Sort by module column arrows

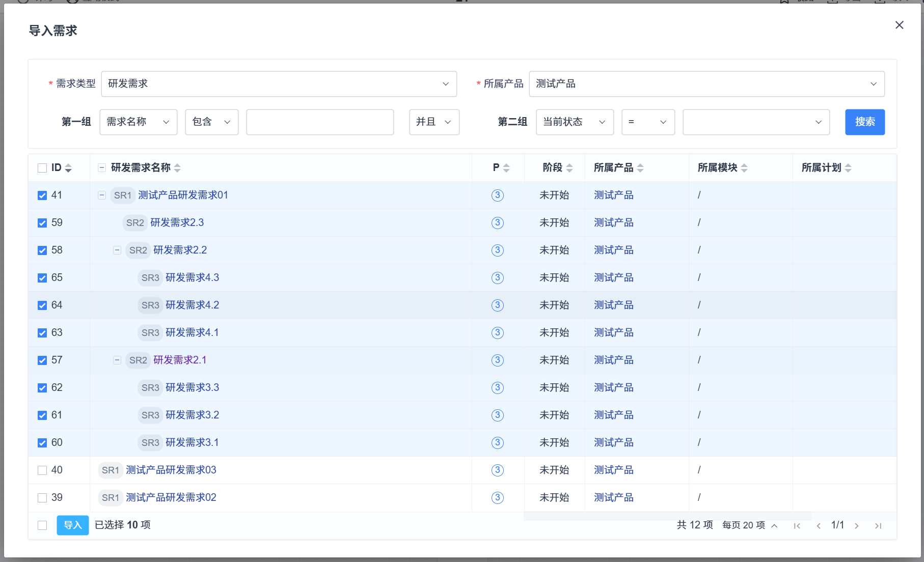pyautogui.click(x=744, y=168)
